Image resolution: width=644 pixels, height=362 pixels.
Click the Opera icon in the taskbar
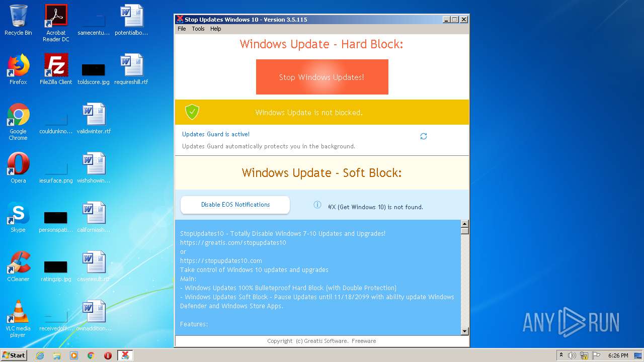click(x=108, y=355)
